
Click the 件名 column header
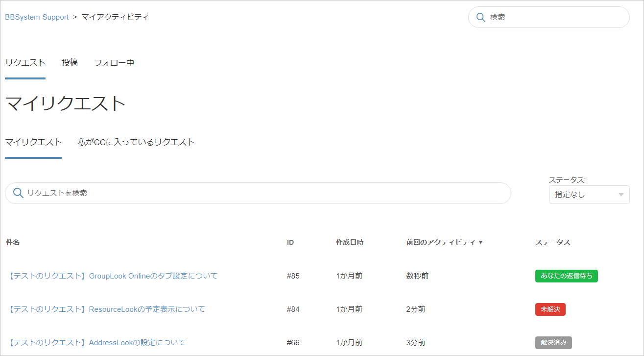[x=13, y=242]
